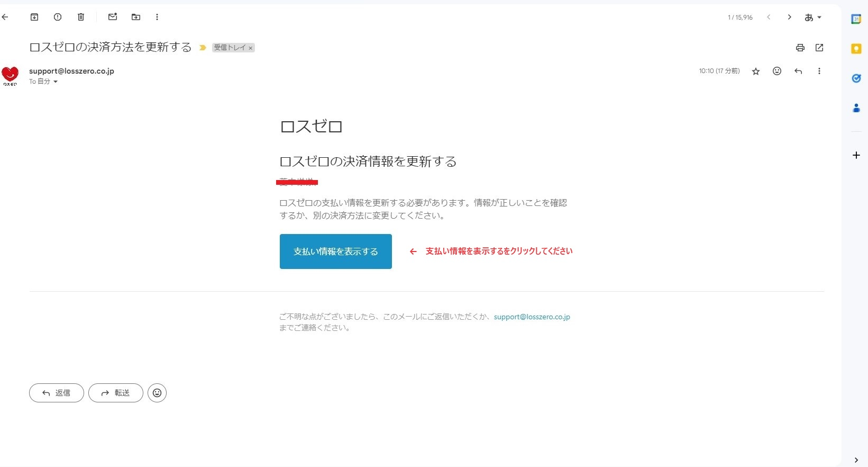Click the message count 1 / 15,916

(x=740, y=17)
